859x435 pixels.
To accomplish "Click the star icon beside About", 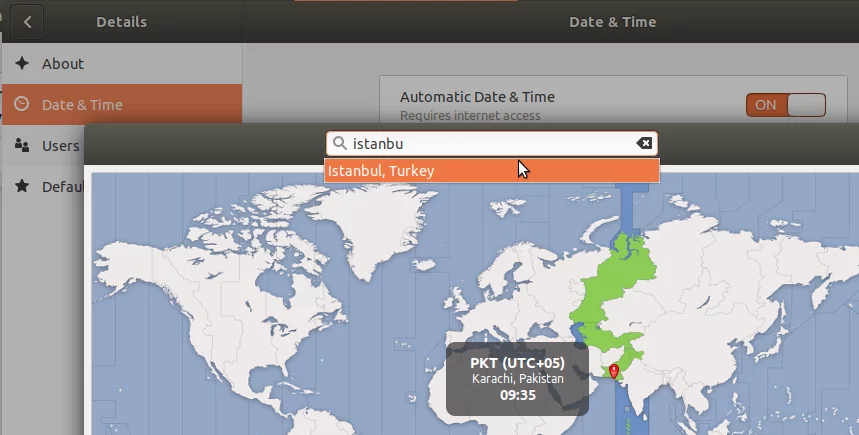I will [x=22, y=63].
